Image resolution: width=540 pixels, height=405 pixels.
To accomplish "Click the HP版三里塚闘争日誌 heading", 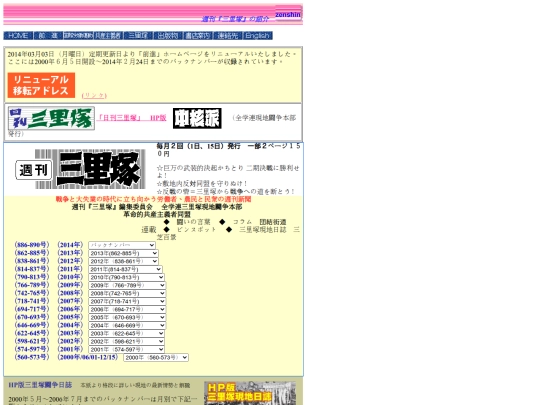I will 40,385.
